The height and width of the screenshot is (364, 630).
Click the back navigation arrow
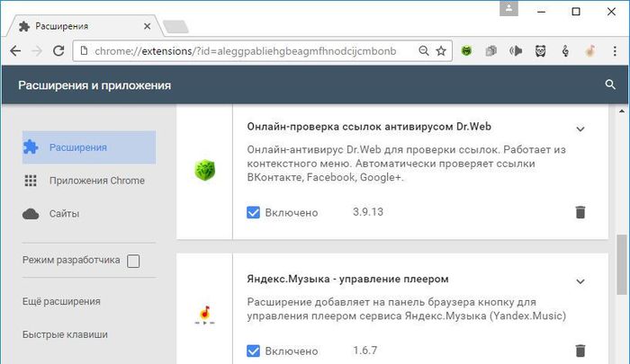15,51
